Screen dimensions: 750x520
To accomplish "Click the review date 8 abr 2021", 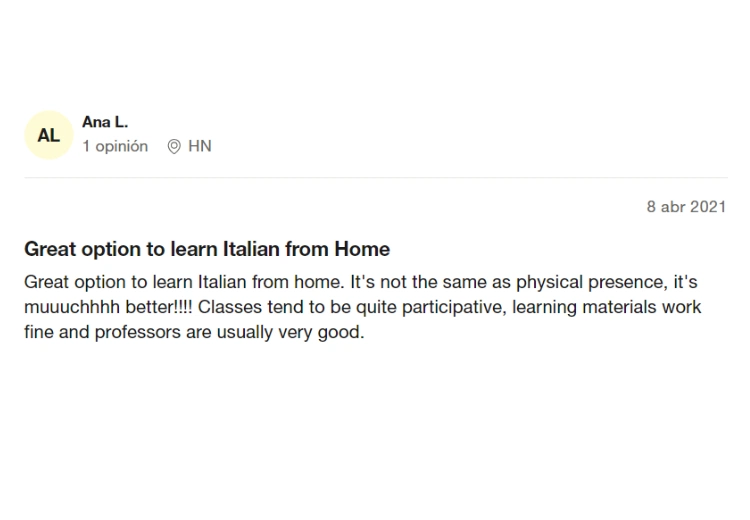I will coord(685,207).
